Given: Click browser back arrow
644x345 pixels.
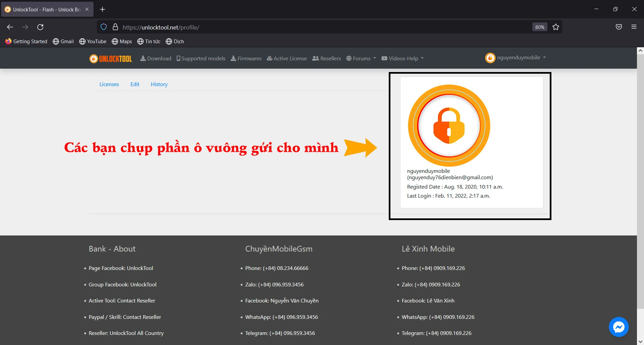Looking at the screenshot, I should point(10,27).
